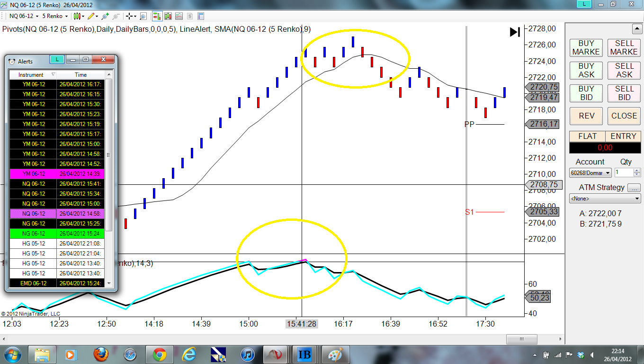Select the magenta YM 06-12 14:39 alert row

56,174
